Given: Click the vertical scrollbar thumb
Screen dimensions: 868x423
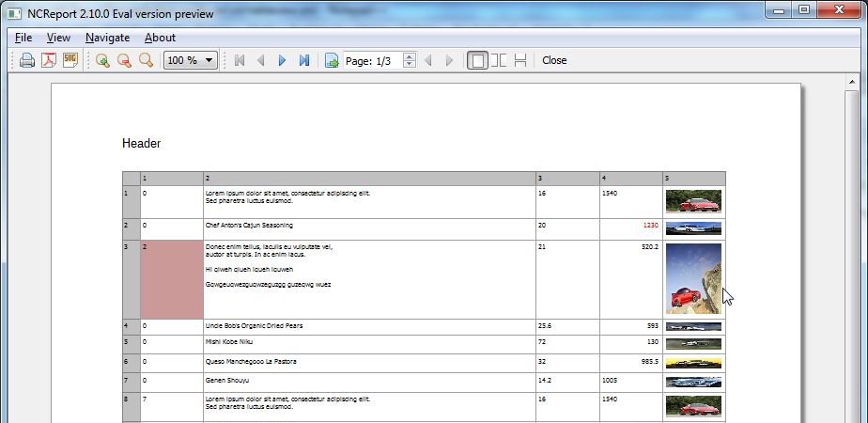Looking at the screenshot, I should click(x=851, y=255).
